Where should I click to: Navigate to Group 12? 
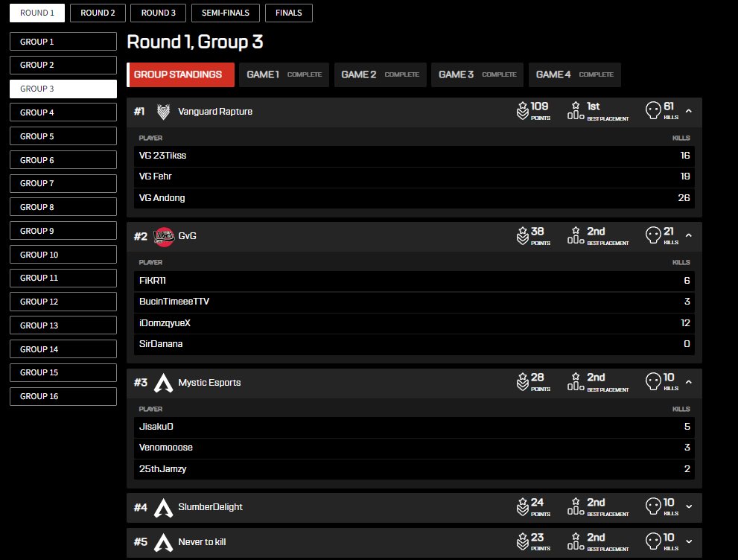[x=63, y=302]
